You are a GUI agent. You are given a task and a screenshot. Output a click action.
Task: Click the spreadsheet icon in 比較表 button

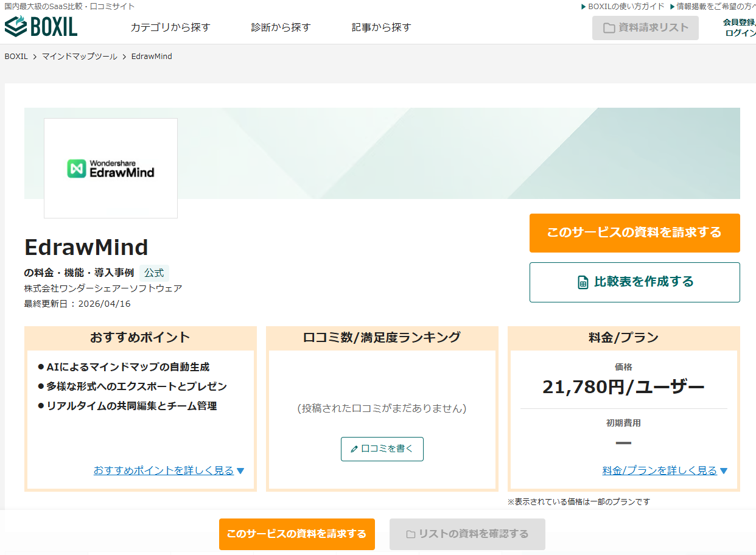(583, 282)
